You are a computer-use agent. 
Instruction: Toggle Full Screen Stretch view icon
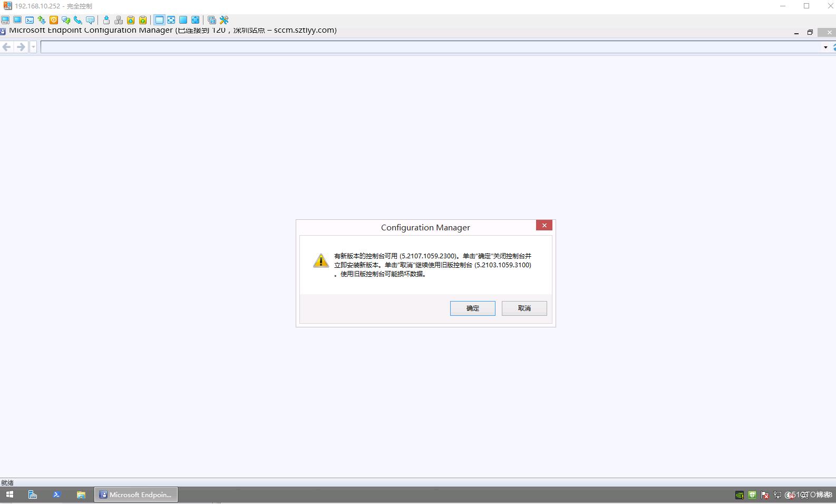[x=196, y=20]
